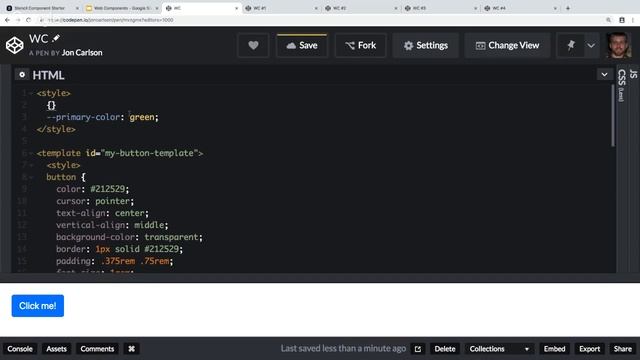The width and height of the screenshot is (640, 360).
Task: Open the HTML editor settings gear
Action: 22,75
